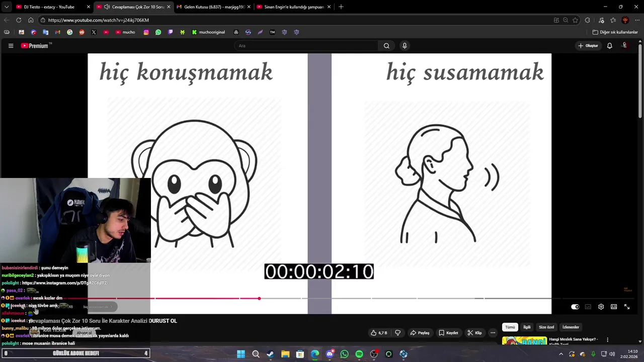Open a new browser tab

pyautogui.click(x=341, y=7)
